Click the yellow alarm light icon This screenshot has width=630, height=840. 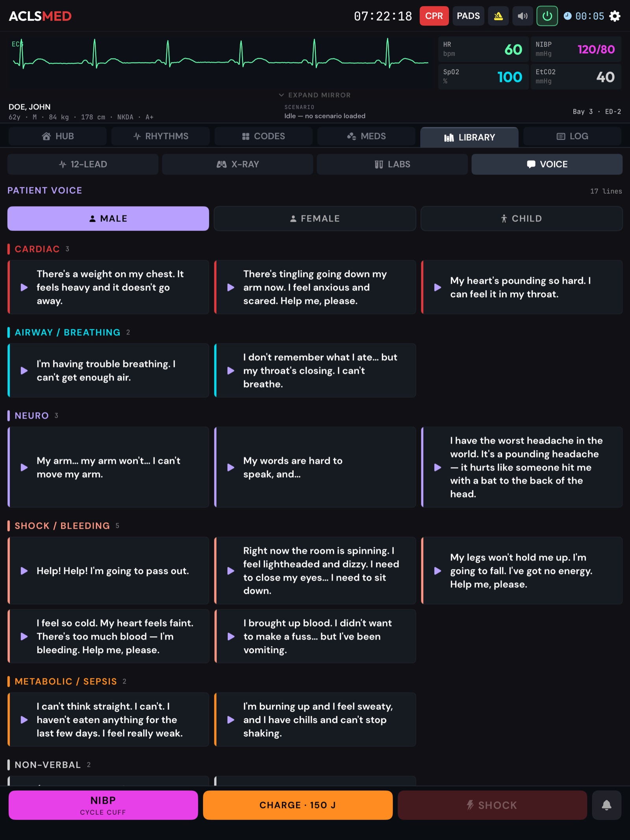(498, 16)
